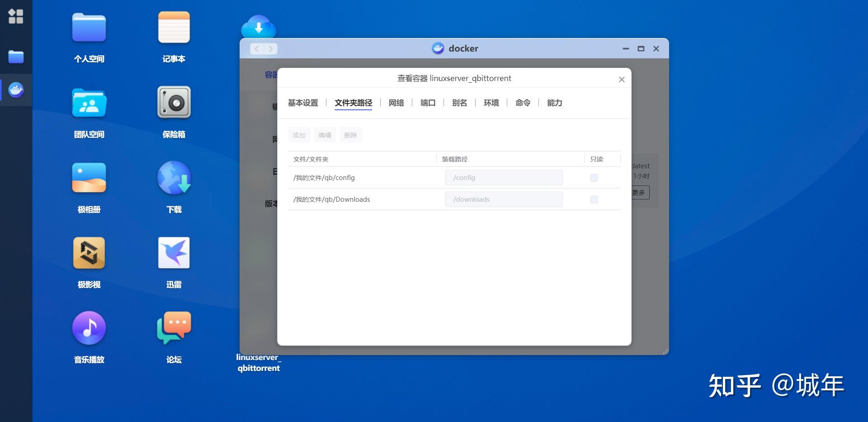Screen dimensions: 868x422
Task: Enable 只读 for the /downloads mount
Action: pyautogui.click(x=594, y=199)
